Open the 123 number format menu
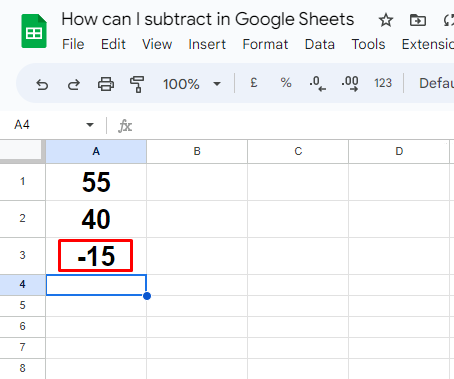The height and width of the screenshot is (379, 454). [383, 83]
